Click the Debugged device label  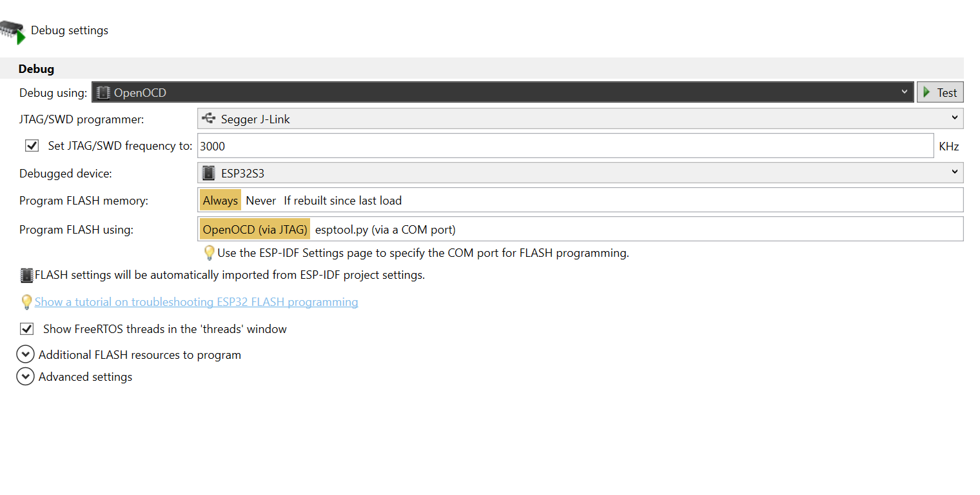pos(66,174)
